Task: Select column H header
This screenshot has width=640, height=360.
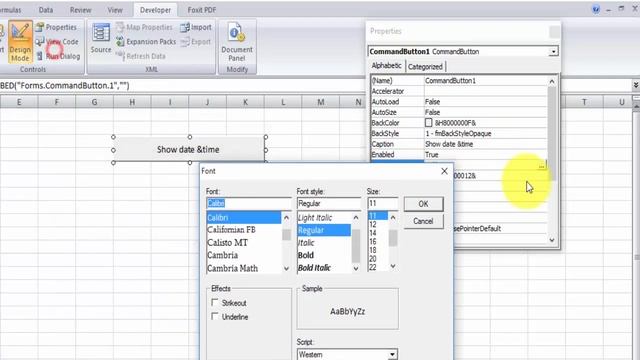Action: 132,102
